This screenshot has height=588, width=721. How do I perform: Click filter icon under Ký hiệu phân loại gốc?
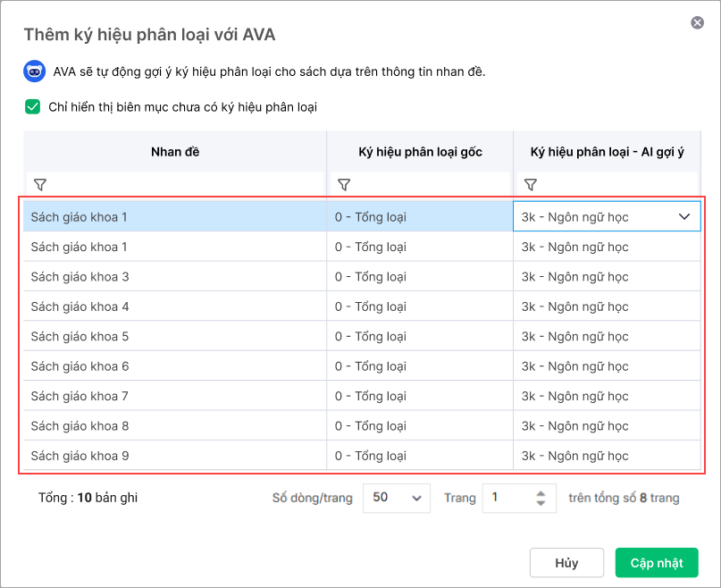(x=344, y=185)
